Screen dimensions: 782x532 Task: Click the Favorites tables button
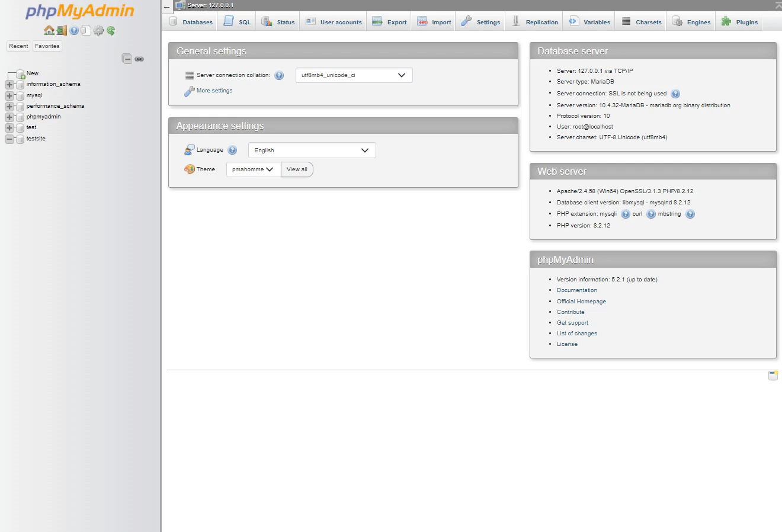[47, 46]
